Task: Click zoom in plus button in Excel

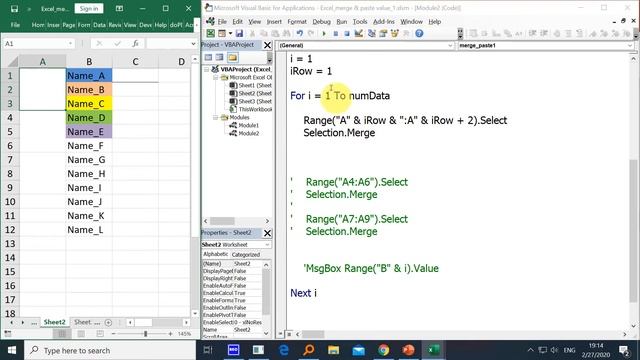Action: click(x=170, y=334)
